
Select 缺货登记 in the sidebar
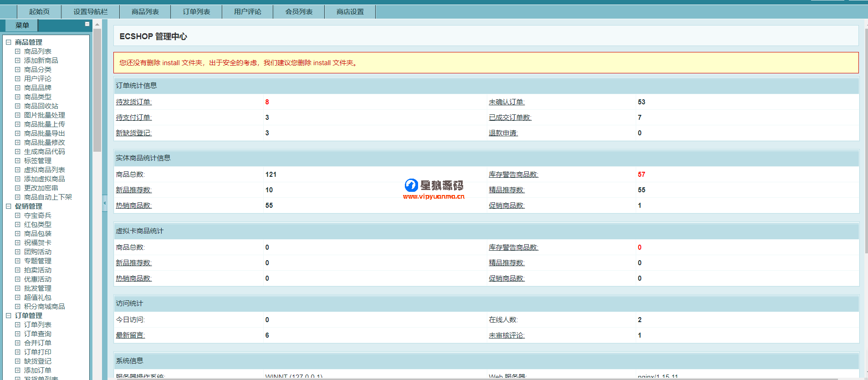pyautogui.click(x=38, y=361)
